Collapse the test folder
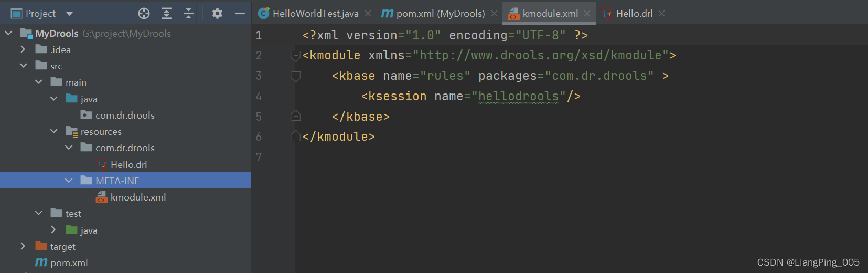 [38, 213]
